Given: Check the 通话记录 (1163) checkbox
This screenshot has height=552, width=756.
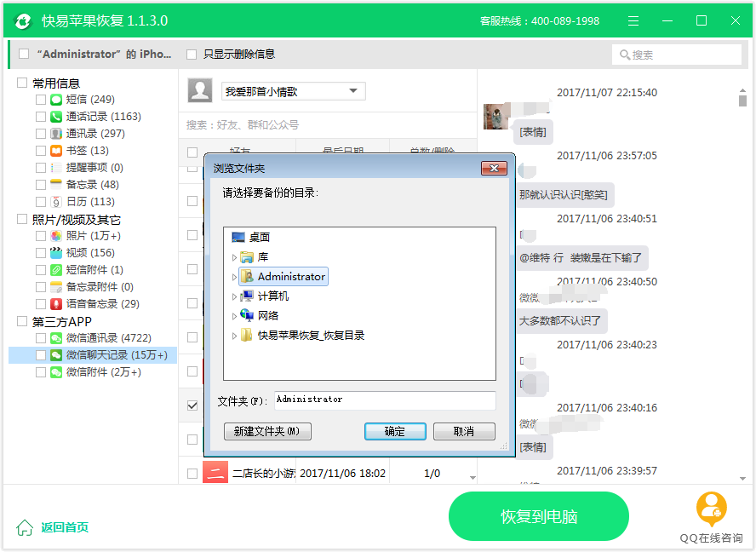Looking at the screenshot, I should pos(41,117).
